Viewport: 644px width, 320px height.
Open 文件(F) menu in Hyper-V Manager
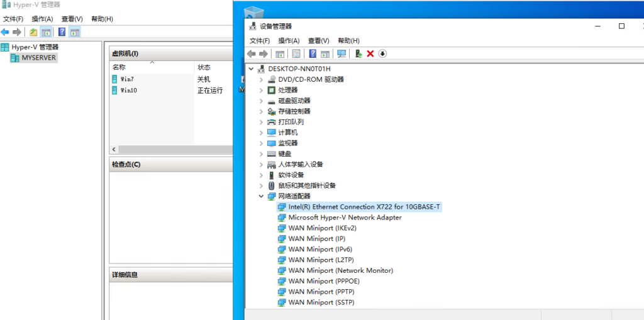[13, 19]
